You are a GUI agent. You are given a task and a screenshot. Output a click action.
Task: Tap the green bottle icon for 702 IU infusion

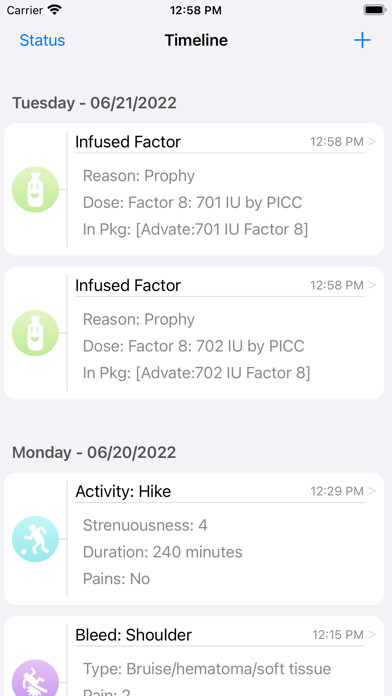pos(35,332)
